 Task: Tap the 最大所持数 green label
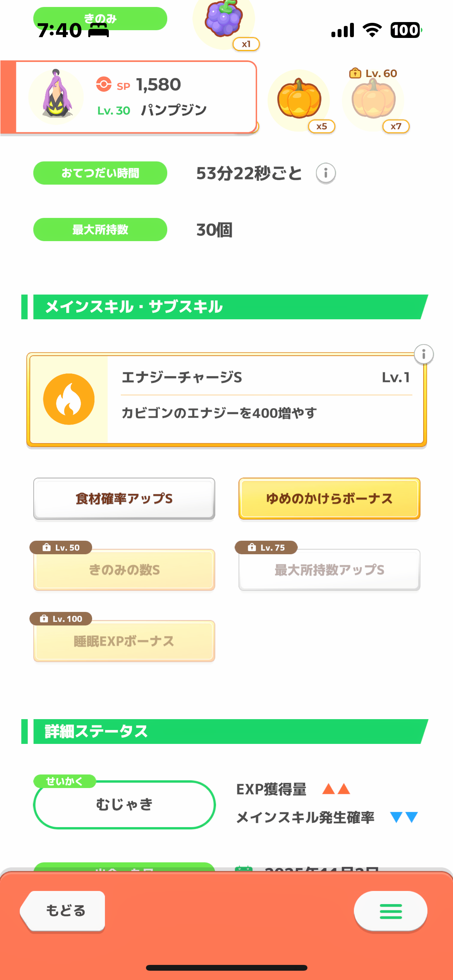100,230
